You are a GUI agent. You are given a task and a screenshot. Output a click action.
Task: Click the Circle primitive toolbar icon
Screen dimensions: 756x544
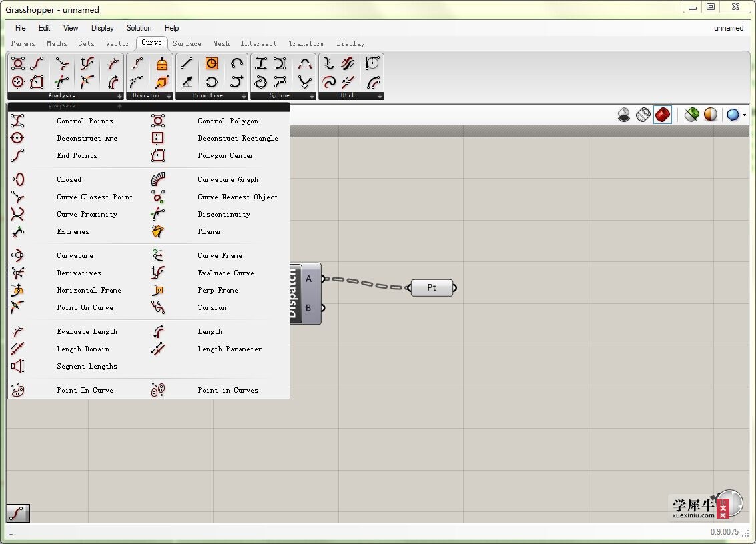coord(211,82)
